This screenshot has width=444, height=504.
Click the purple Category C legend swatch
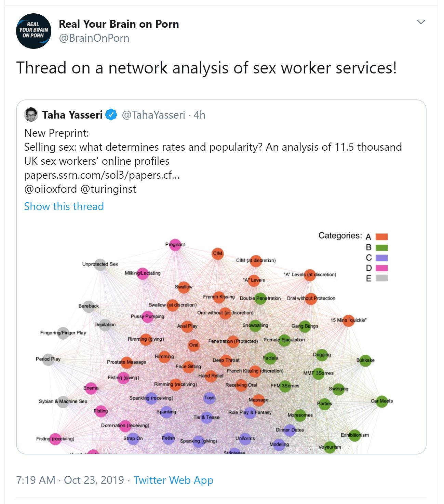[381, 258]
